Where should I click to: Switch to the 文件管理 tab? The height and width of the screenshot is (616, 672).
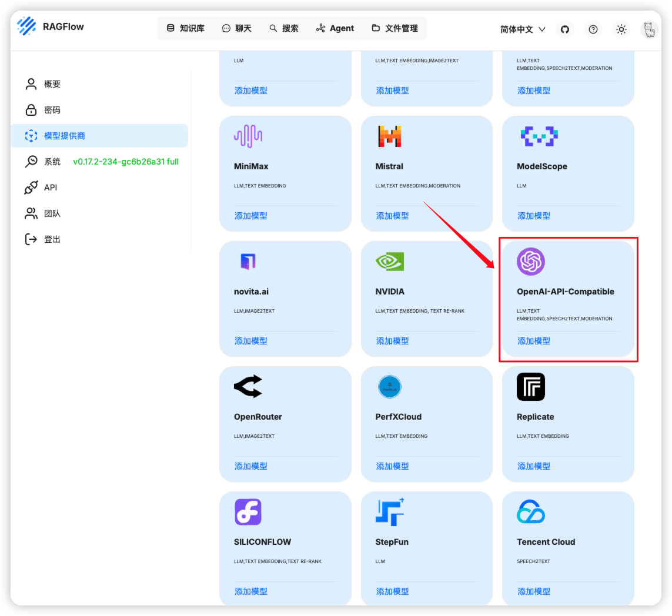[394, 28]
